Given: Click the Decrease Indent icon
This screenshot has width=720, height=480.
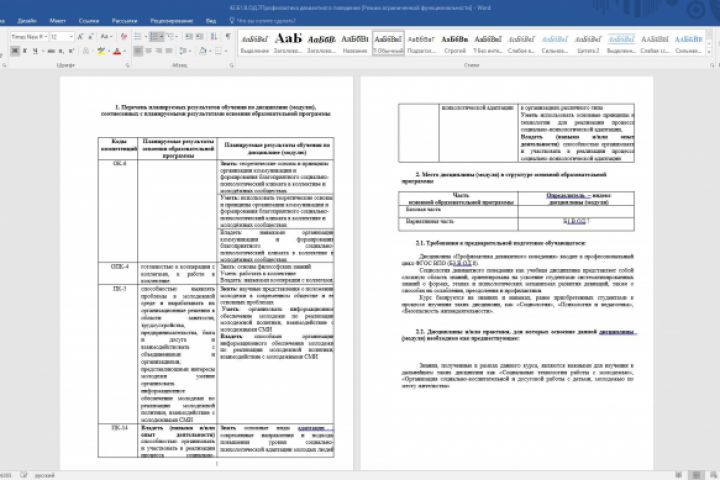Looking at the screenshot, I should coord(189,37).
